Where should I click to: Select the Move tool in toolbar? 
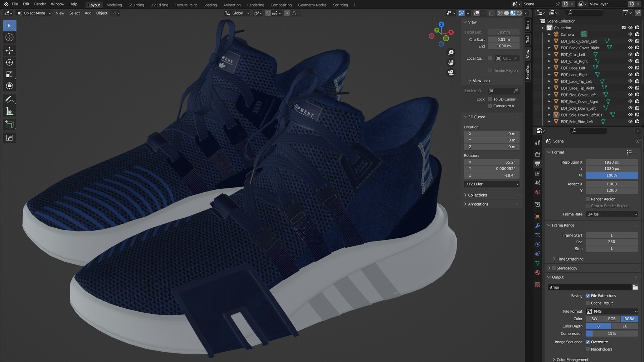10,50
